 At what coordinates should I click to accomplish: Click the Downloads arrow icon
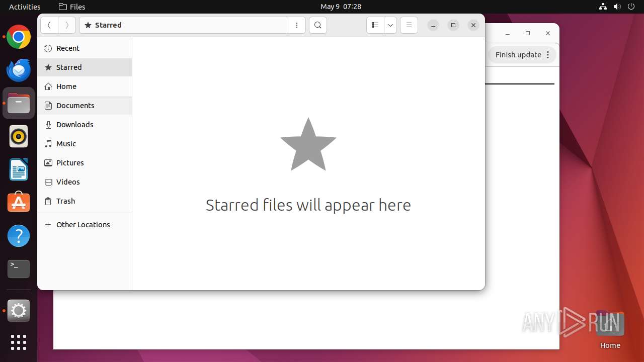48,125
